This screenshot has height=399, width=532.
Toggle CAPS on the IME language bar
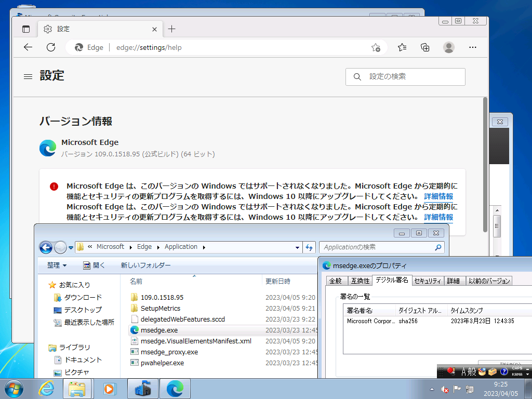(x=517, y=369)
